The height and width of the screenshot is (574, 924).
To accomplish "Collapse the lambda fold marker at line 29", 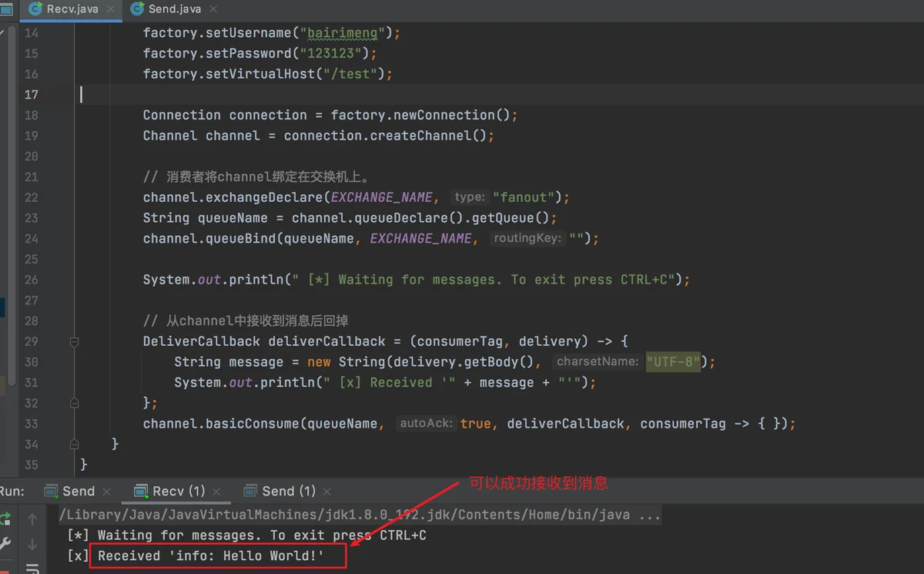I will (x=75, y=341).
